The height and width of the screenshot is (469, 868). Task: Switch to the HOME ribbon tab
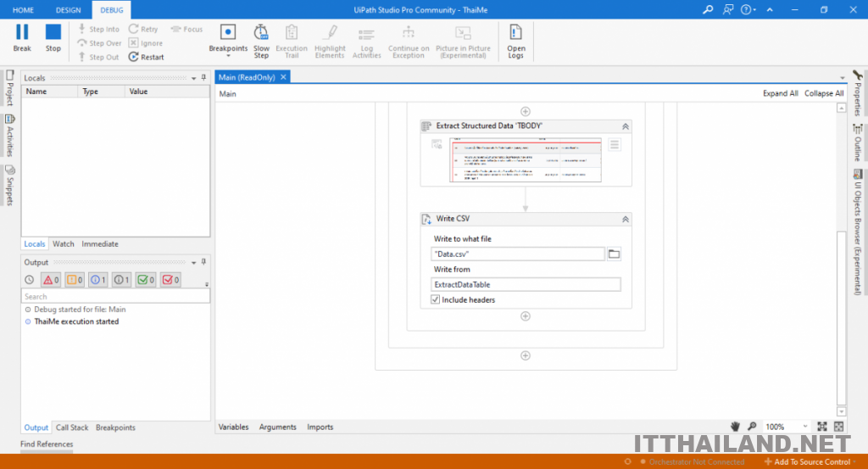click(x=23, y=10)
